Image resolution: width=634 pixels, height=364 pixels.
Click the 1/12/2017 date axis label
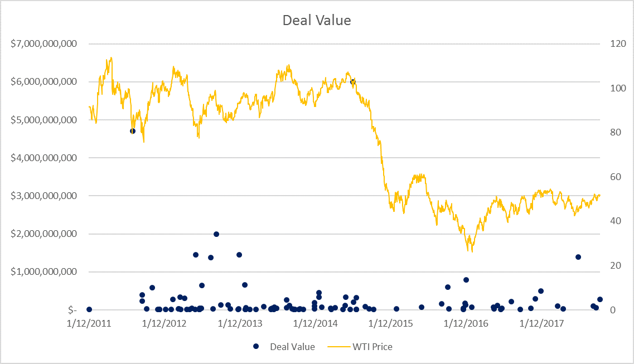pyautogui.click(x=541, y=323)
